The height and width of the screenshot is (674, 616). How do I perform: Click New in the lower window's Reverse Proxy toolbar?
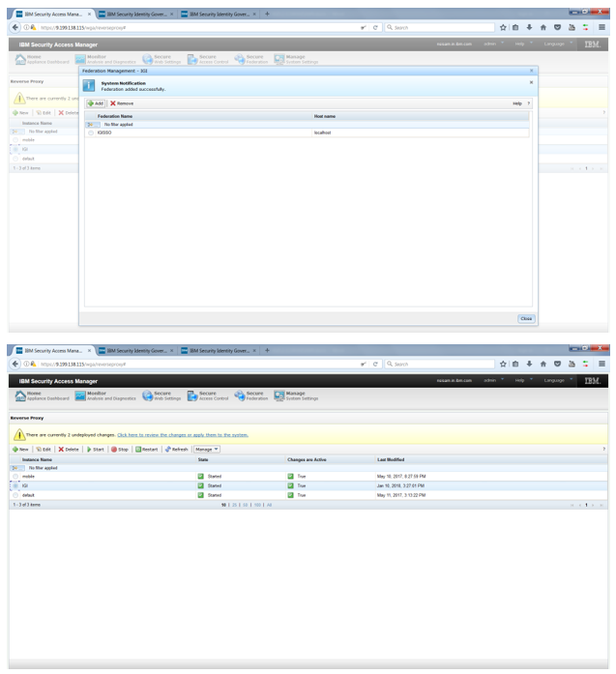20,450
